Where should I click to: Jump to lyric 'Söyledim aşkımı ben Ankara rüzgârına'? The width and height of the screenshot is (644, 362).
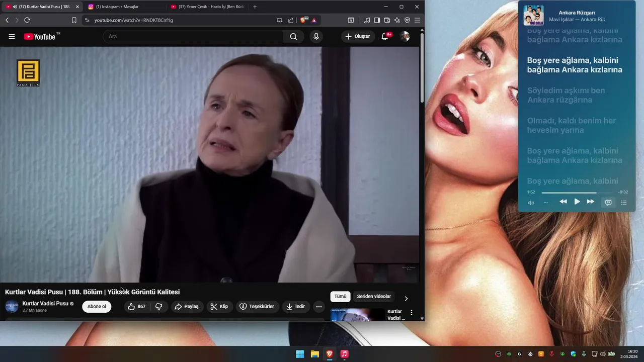[566, 95]
